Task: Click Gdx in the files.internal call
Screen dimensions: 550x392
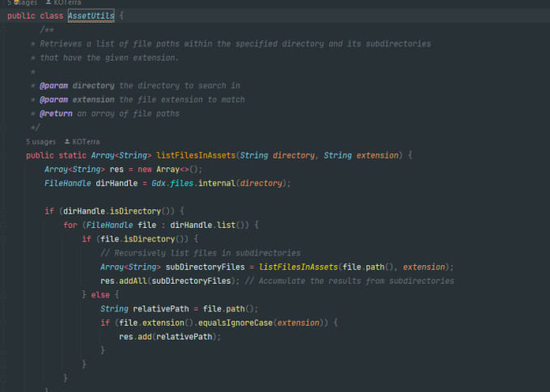Action: click(x=159, y=183)
